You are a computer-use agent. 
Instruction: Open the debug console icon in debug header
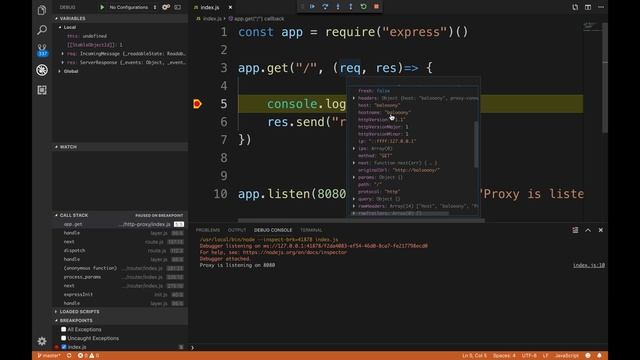(178, 7)
